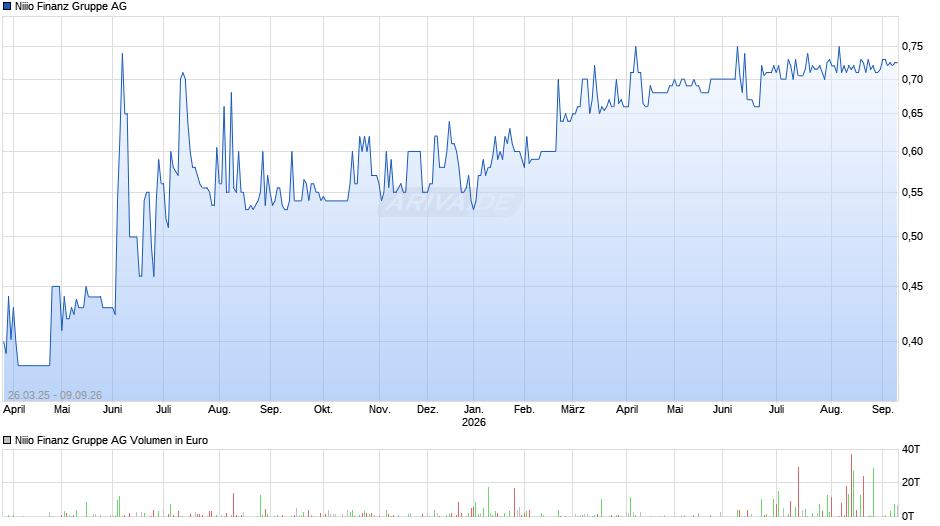
Task: Click the 'Okt.' month label
Action: 323,410
